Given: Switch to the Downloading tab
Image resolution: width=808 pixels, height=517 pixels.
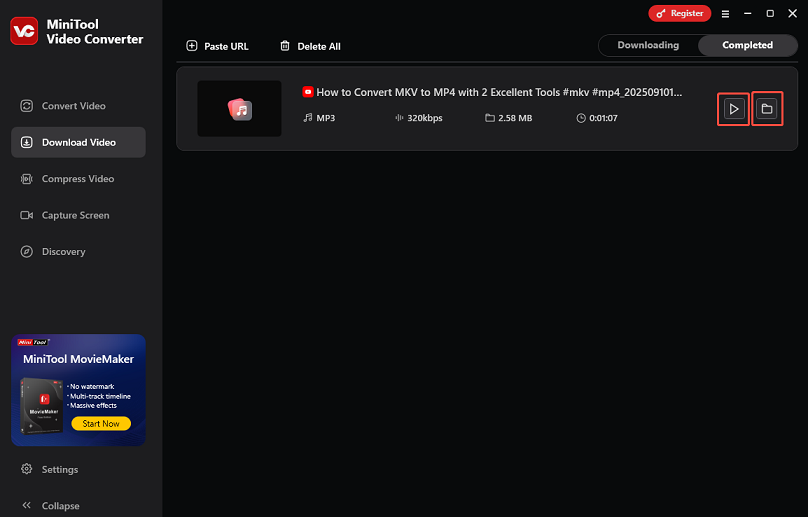Looking at the screenshot, I should coord(648,45).
